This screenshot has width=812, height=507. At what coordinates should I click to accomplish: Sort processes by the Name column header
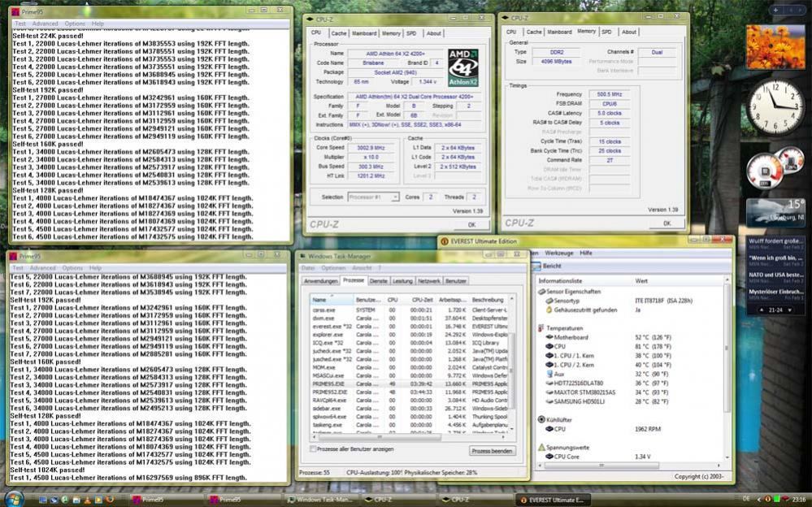coord(332,300)
